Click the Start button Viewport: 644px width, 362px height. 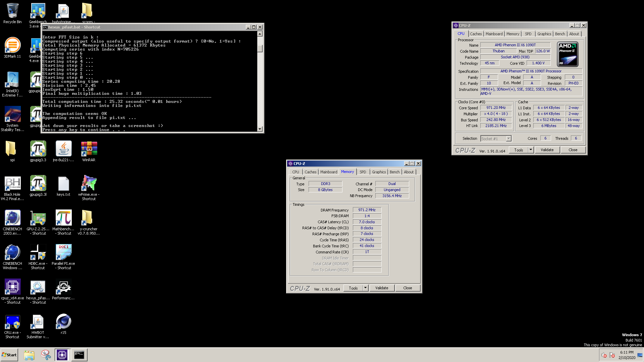(9, 355)
